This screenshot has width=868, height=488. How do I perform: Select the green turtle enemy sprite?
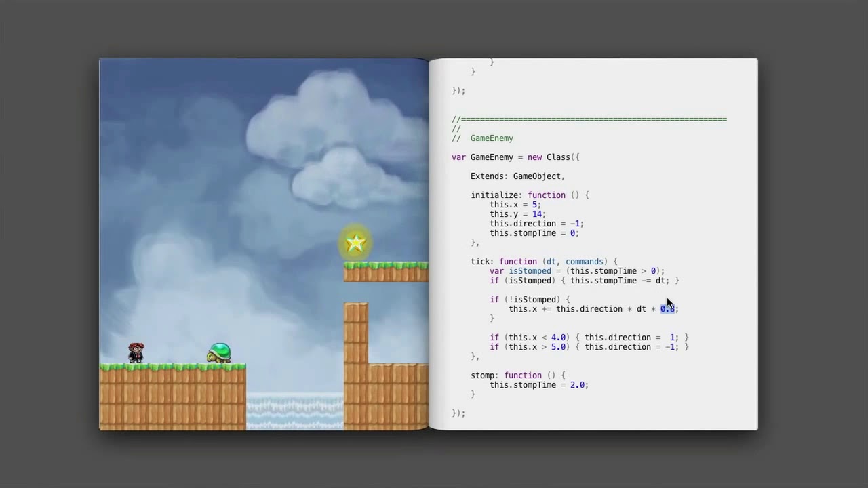coord(219,353)
